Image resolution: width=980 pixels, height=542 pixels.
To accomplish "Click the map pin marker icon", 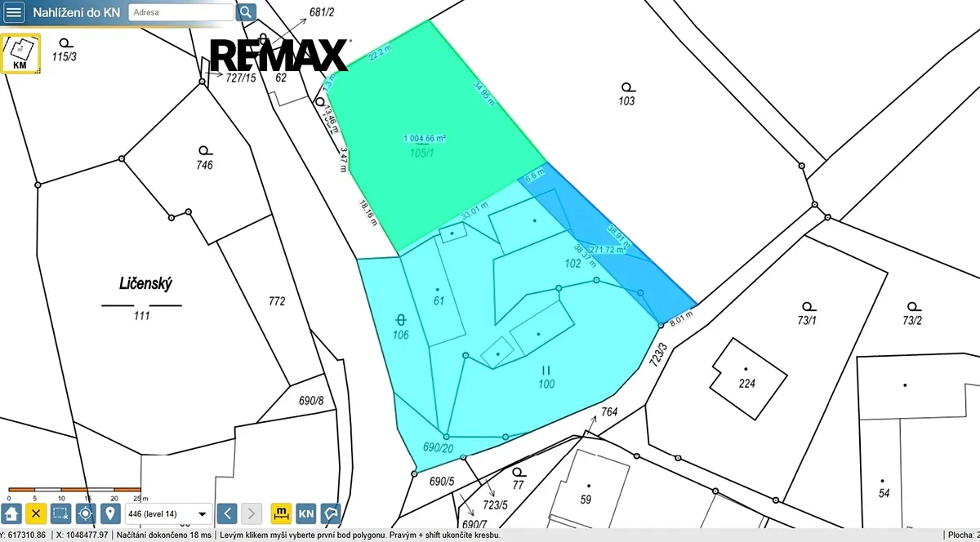I will (109, 513).
